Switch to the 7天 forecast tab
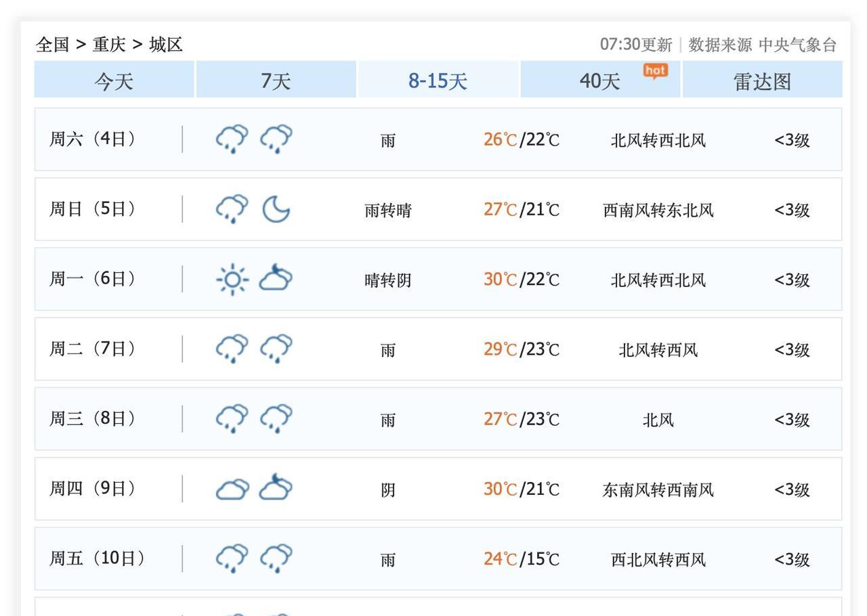867x616 pixels. point(276,81)
